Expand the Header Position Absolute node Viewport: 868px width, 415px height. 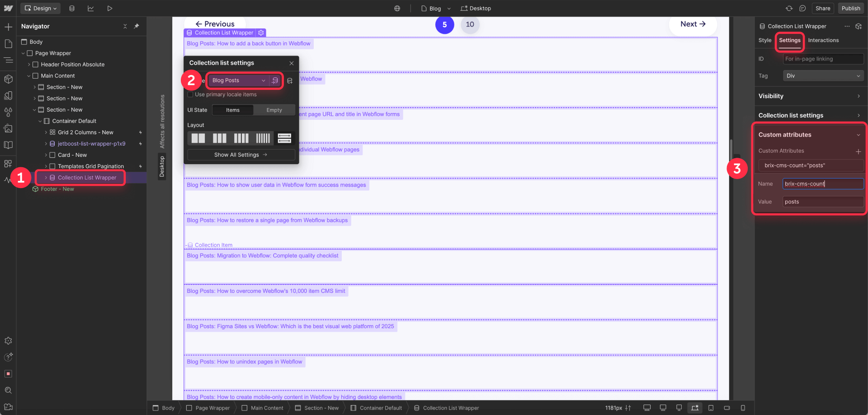[29, 65]
